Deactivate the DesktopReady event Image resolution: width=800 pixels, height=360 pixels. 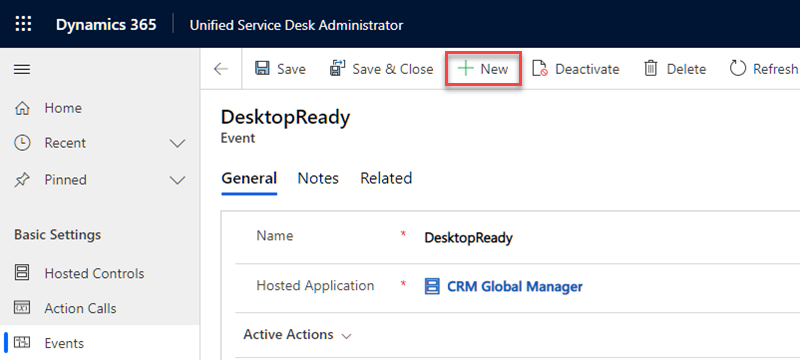(x=587, y=69)
